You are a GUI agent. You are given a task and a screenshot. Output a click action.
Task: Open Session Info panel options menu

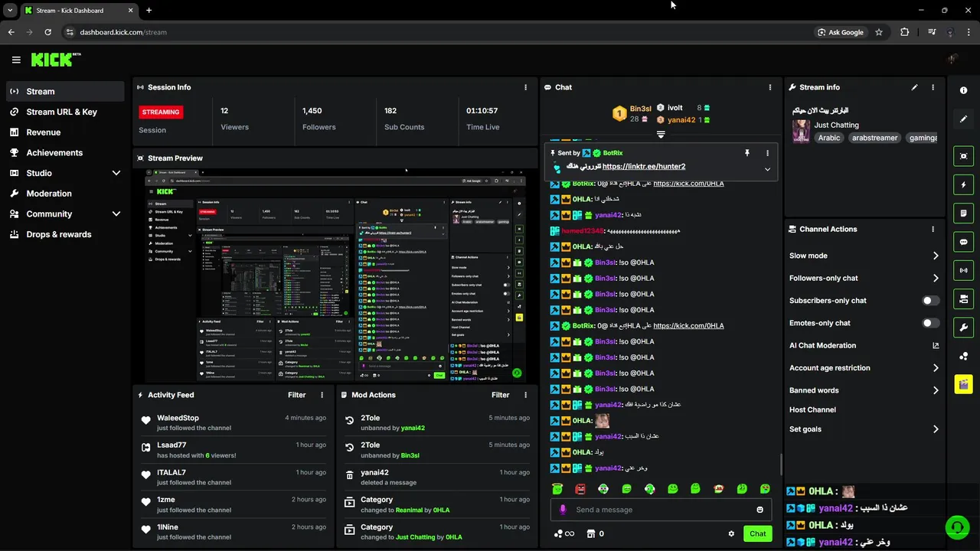coord(525,87)
